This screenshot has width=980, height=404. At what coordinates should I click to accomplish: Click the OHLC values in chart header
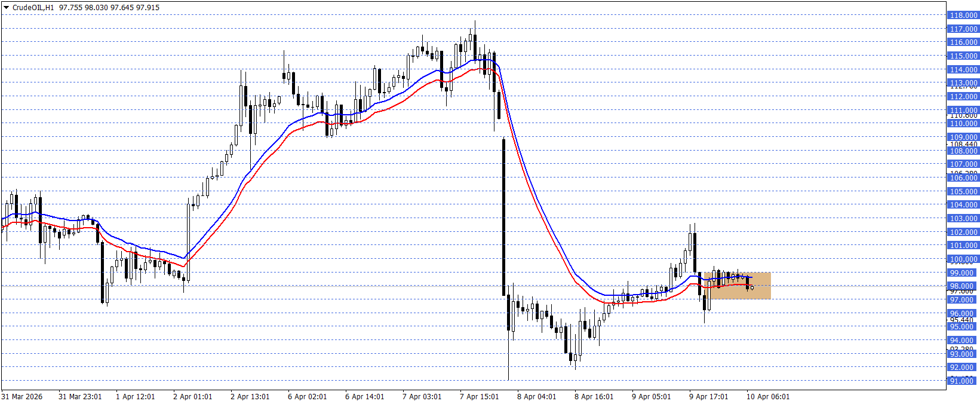[x=109, y=8]
